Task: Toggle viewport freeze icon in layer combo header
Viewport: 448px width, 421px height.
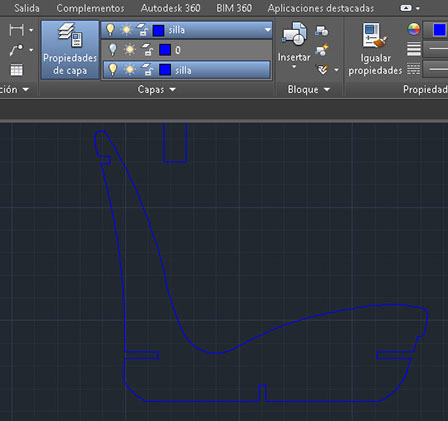Action: [142, 26]
